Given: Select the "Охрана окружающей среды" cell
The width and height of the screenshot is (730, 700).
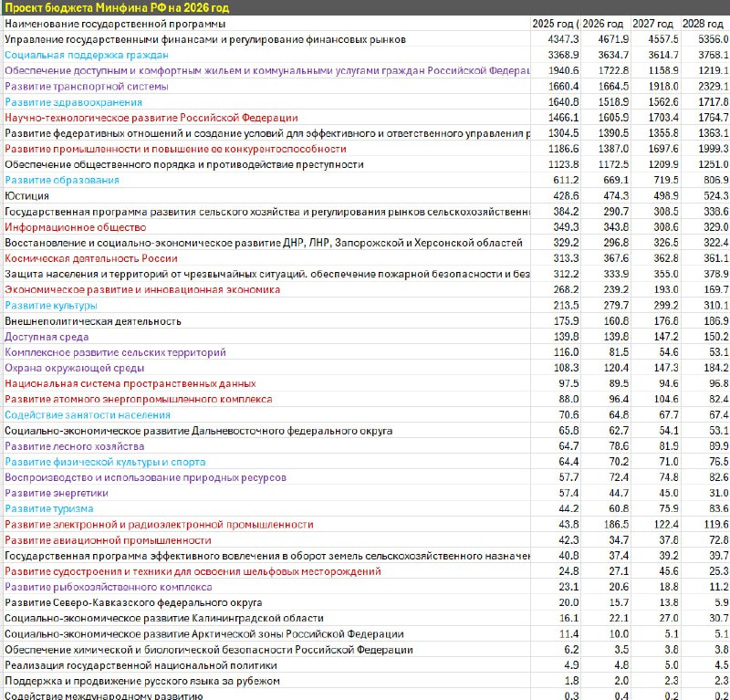Looking at the screenshot, I should 75,368.
